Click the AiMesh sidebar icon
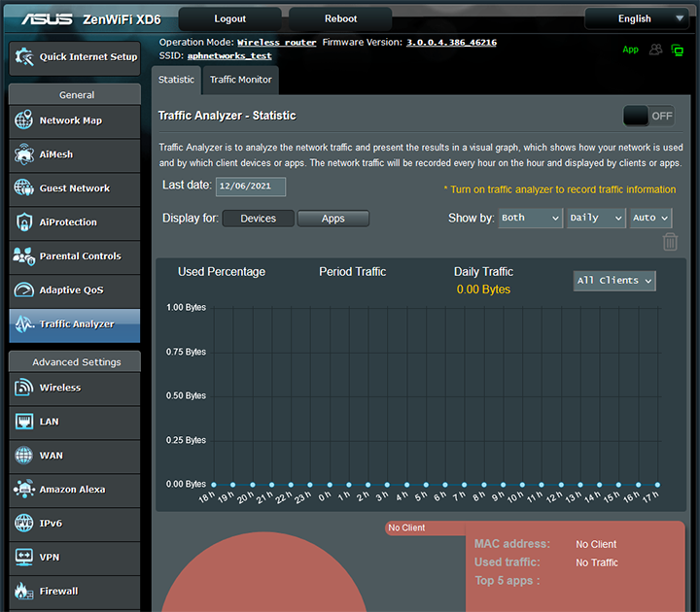 pyautogui.click(x=24, y=154)
